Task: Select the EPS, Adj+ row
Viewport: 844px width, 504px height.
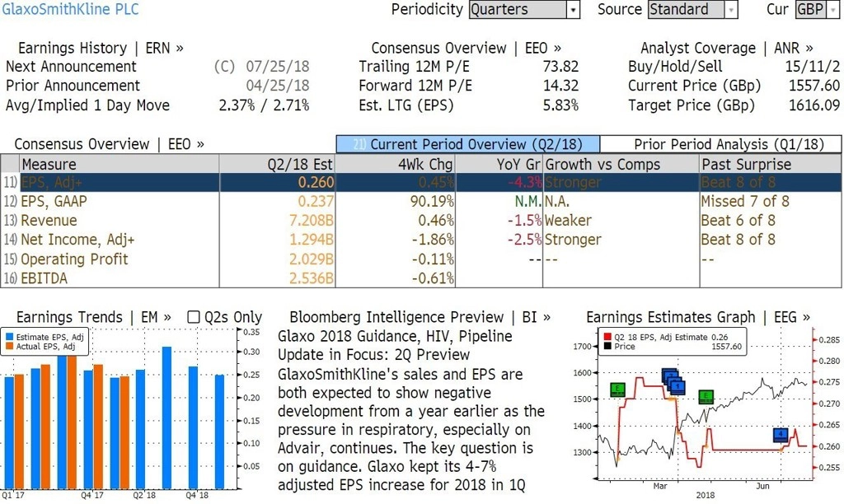Action: click(x=421, y=182)
